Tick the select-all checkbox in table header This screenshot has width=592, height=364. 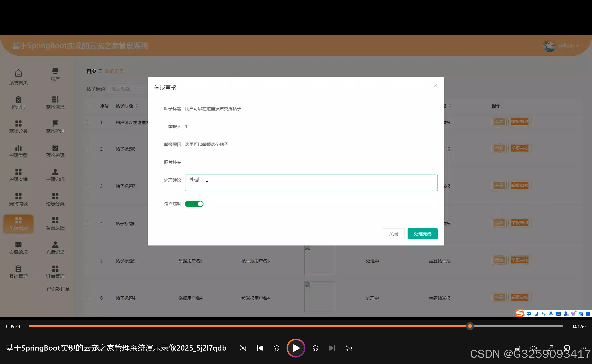pyautogui.click(x=87, y=106)
